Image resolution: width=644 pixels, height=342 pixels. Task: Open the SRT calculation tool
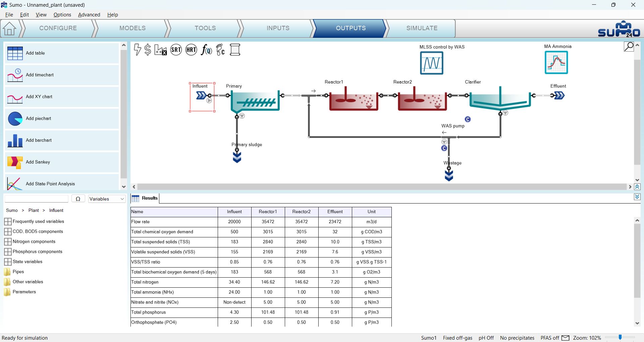(176, 50)
